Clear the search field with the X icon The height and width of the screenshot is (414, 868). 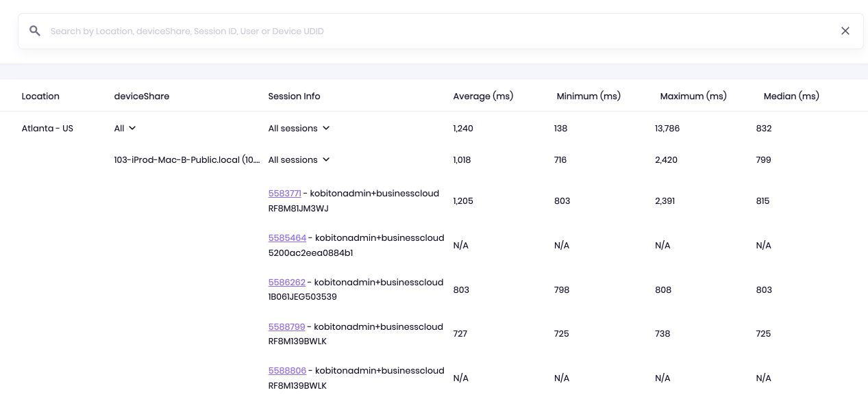coord(845,31)
